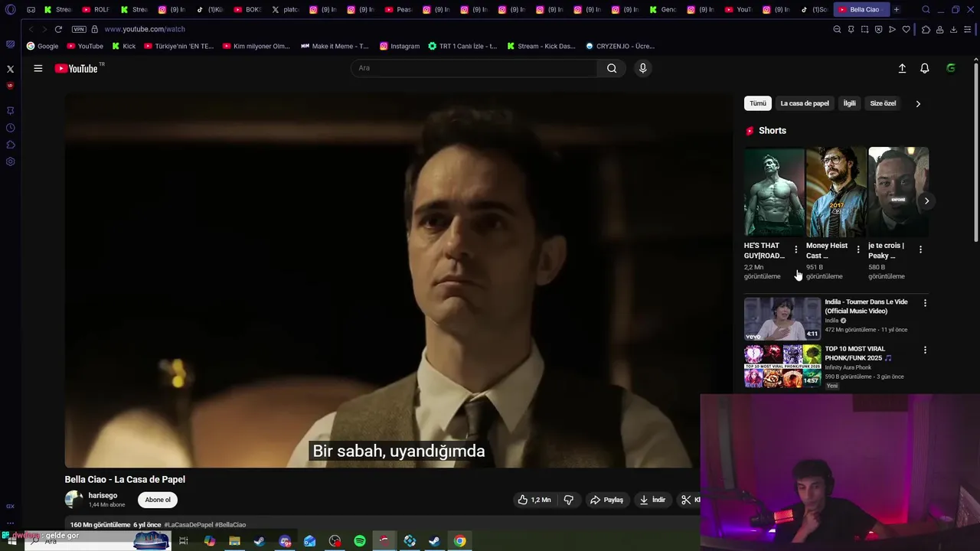Open Google Chrome from the taskbar
The height and width of the screenshot is (551, 980).
(x=459, y=541)
